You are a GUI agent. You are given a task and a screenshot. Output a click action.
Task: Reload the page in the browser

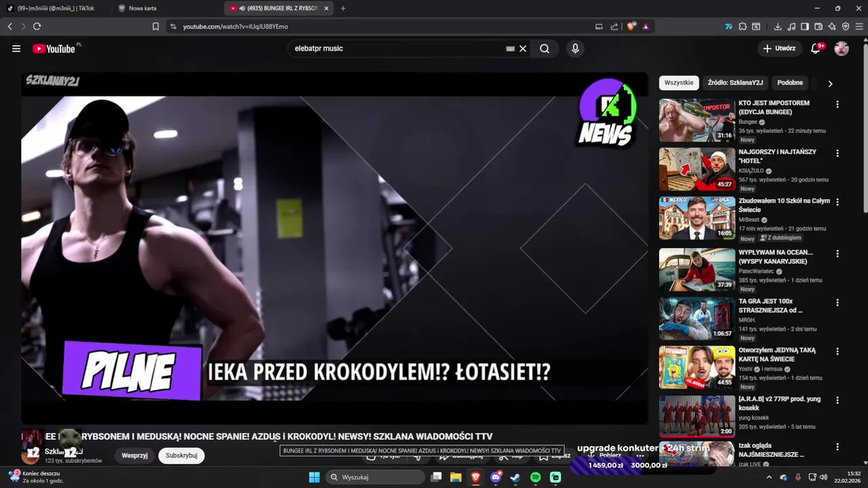(37, 26)
